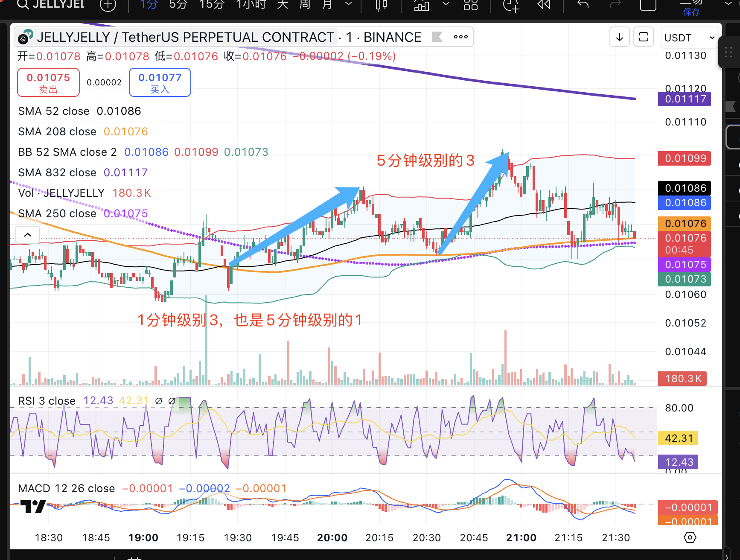Expand the save layout dropdown arrow

point(728,4)
